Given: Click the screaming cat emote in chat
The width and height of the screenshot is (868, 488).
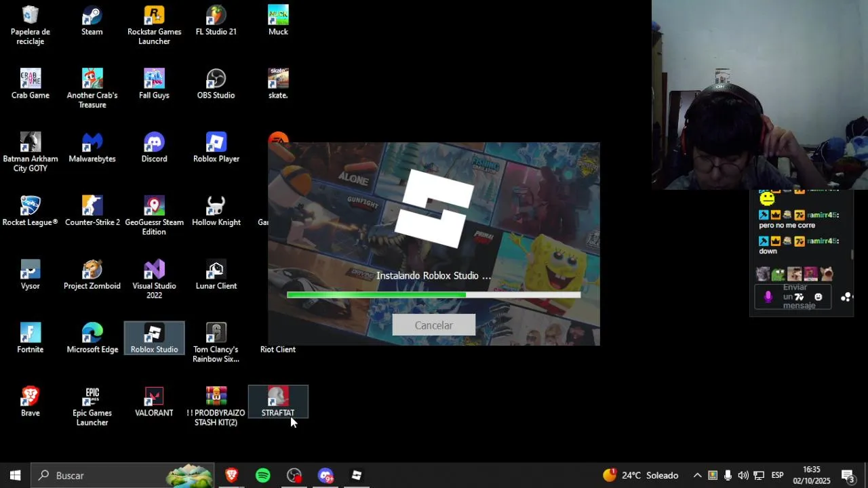Looking at the screenshot, I should (826, 274).
